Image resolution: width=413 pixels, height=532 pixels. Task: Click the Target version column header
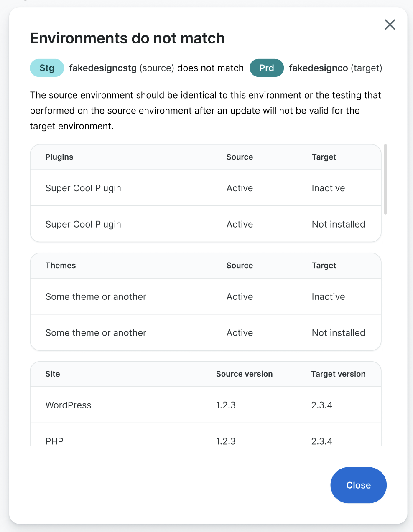[338, 374]
